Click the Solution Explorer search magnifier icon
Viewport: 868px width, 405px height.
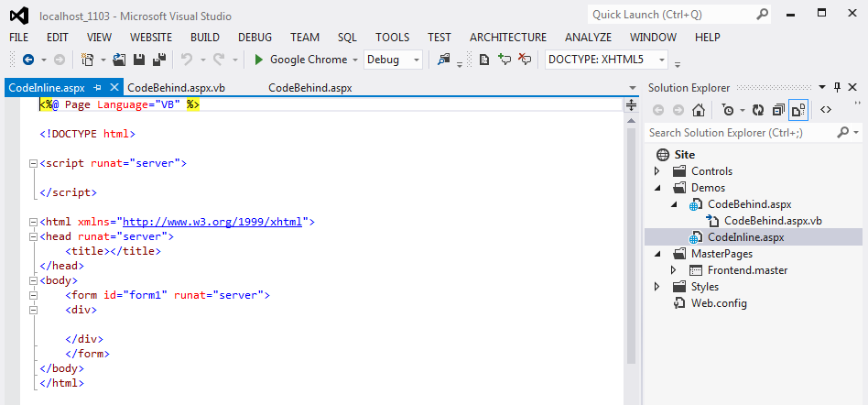[843, 133]
